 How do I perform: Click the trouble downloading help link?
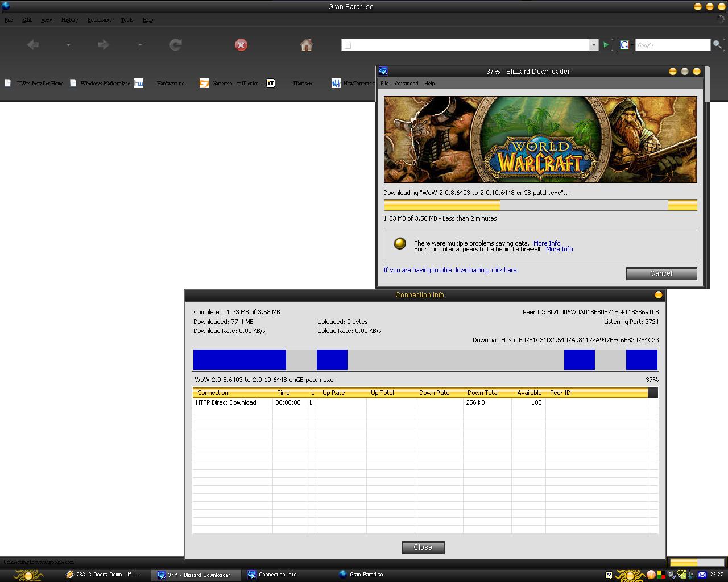click(451, 270)
